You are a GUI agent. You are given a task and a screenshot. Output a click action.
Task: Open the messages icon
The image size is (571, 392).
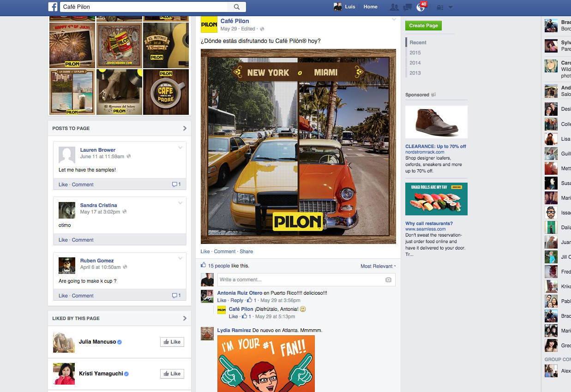(407, 7)
